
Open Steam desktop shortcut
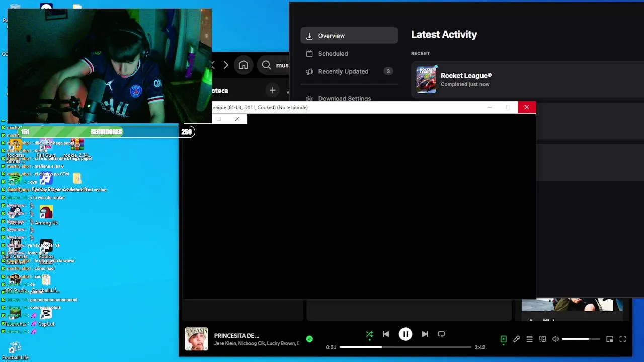coord(15,216)
